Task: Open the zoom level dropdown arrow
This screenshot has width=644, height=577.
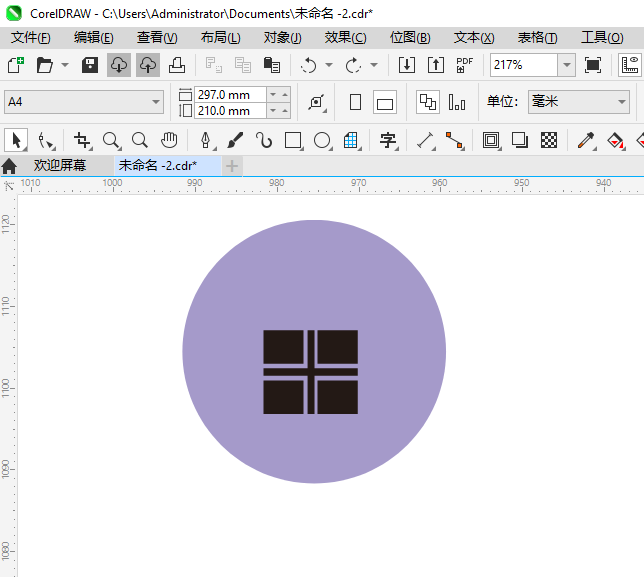Action: click(x=567, y=65)
